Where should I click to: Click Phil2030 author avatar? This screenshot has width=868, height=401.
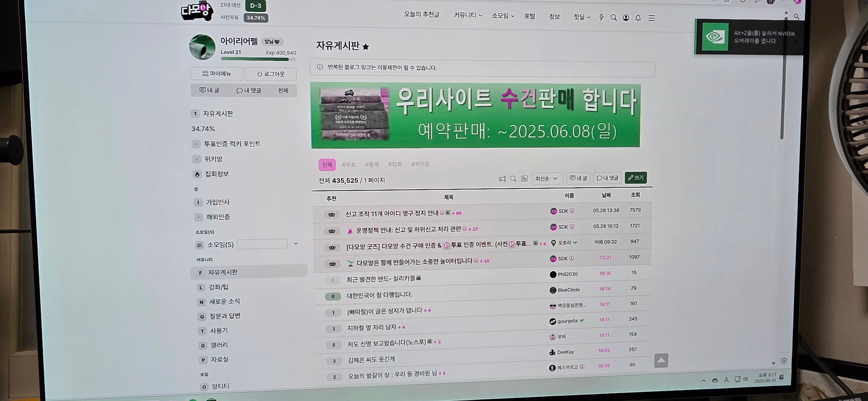(553, 275)
